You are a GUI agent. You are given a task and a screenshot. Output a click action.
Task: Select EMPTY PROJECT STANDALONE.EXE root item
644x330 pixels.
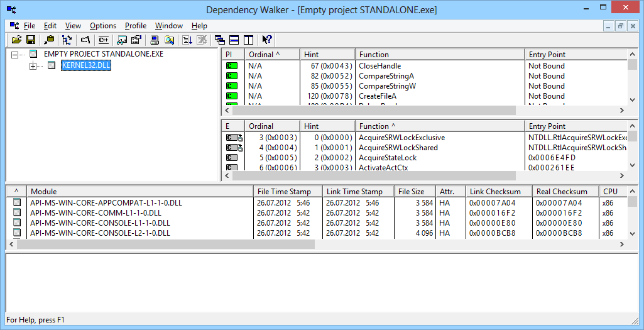click(x=104, y=54)
